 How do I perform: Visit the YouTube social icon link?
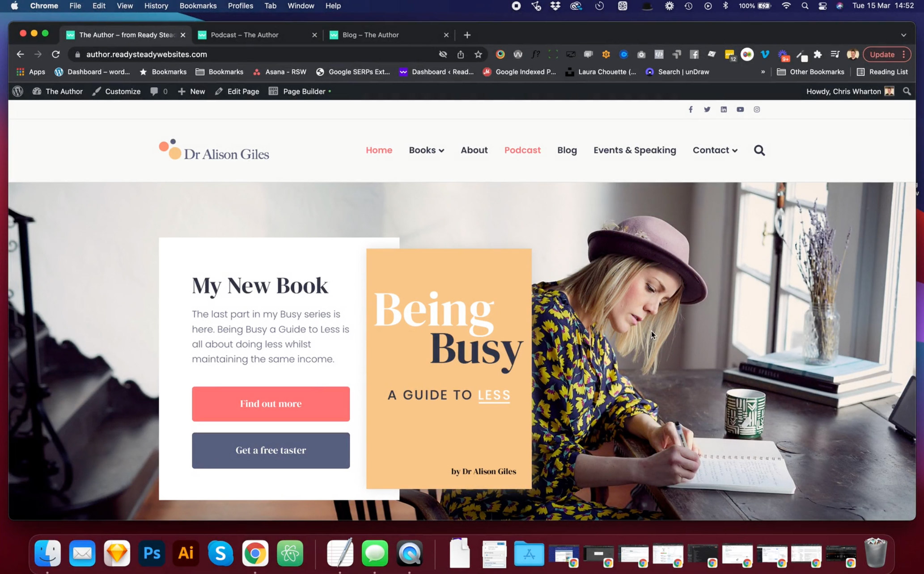[740, 110]
